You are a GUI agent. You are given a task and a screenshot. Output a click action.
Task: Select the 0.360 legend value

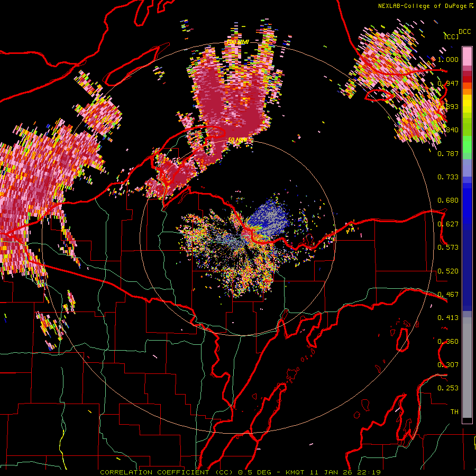(x=448, y=342)
